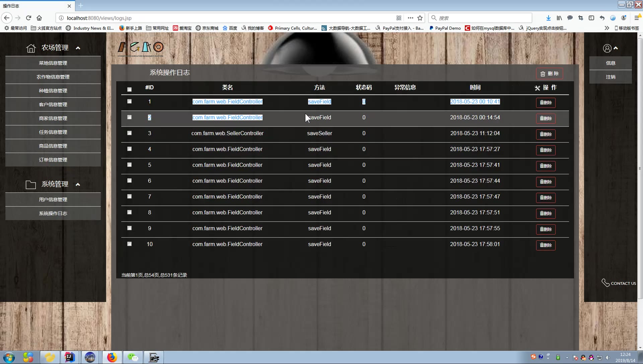
Task: Click the trash 删除 button above table
Action: coord(549,74)
